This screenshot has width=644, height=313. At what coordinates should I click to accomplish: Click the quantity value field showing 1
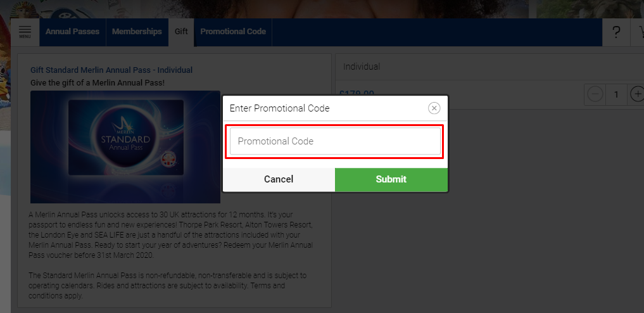(616, 94)
